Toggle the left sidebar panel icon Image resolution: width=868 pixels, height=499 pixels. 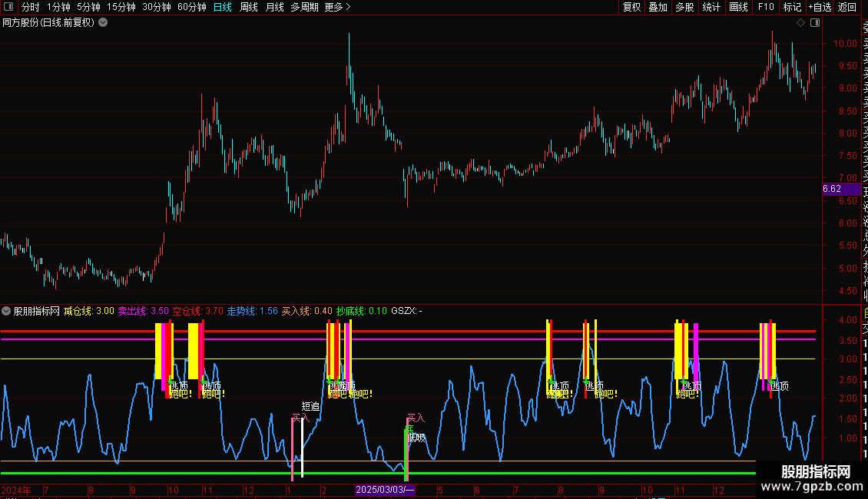[x=8, y=7]
